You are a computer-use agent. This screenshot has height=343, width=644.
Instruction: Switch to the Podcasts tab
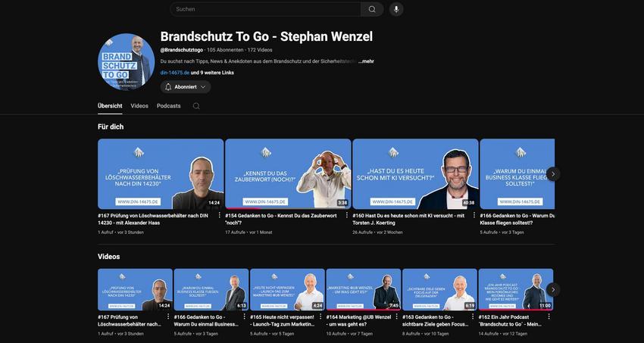click(168, 106)
